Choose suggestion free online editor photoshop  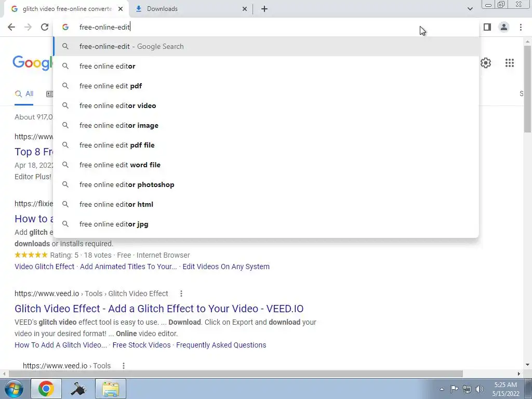pyautogui.click(x=266, y=184)
